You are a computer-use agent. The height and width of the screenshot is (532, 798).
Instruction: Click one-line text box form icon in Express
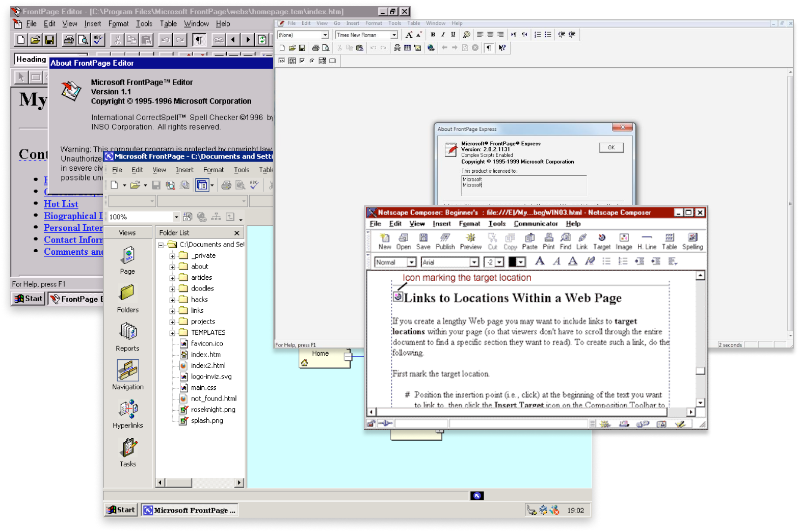click(281, 61)
